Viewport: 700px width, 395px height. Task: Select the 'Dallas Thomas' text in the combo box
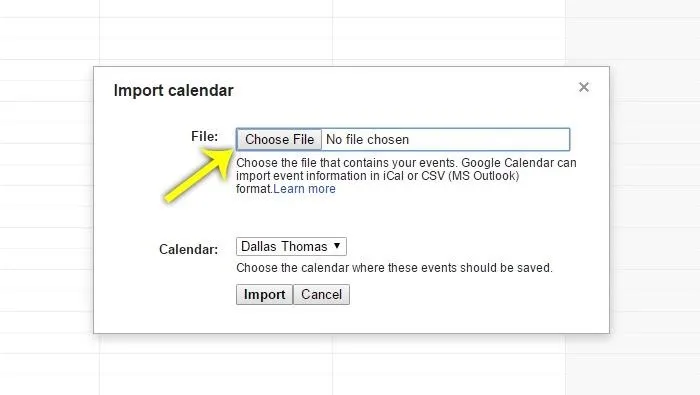coord(284,246)
